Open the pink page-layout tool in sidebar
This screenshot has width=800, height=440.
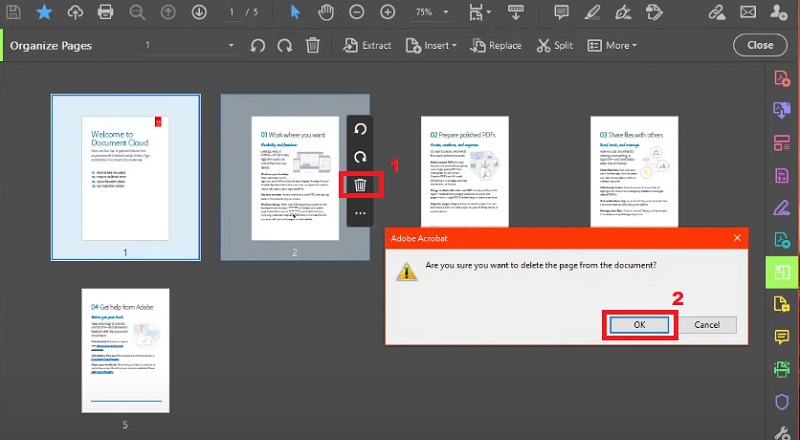coord(782,142)
